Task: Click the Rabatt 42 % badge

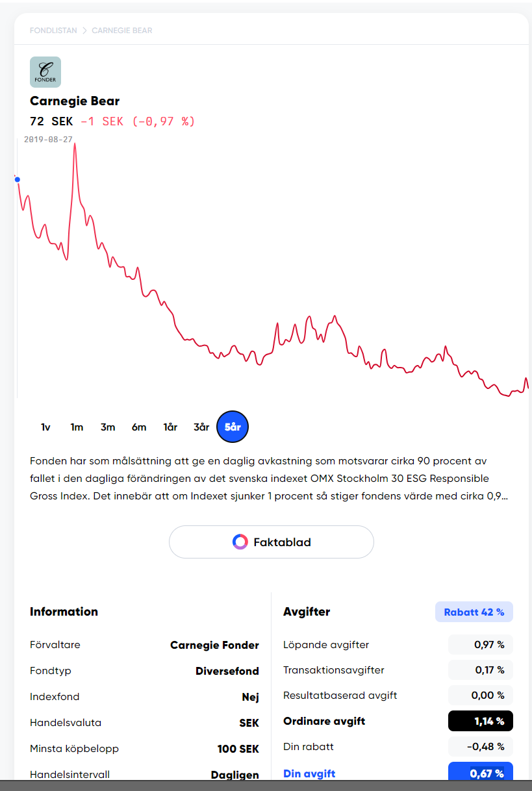Action: (x=474, y=612)
